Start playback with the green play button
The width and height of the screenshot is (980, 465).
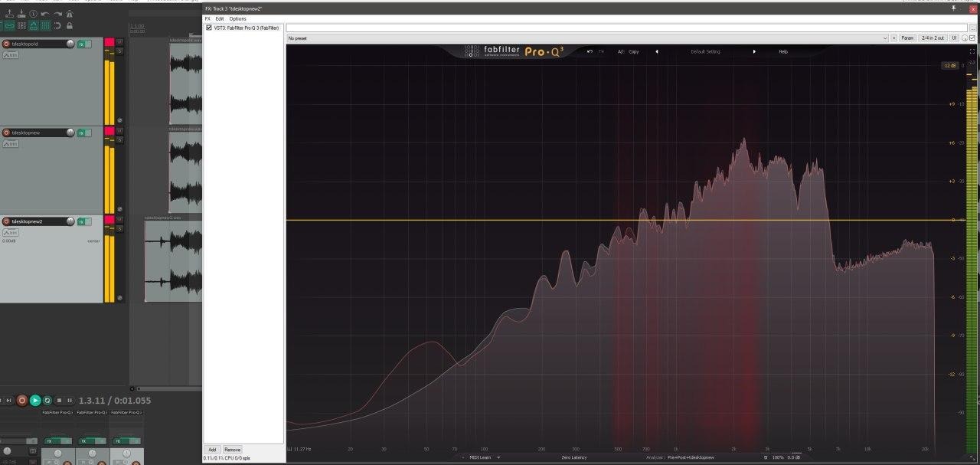tap(35, 401)
